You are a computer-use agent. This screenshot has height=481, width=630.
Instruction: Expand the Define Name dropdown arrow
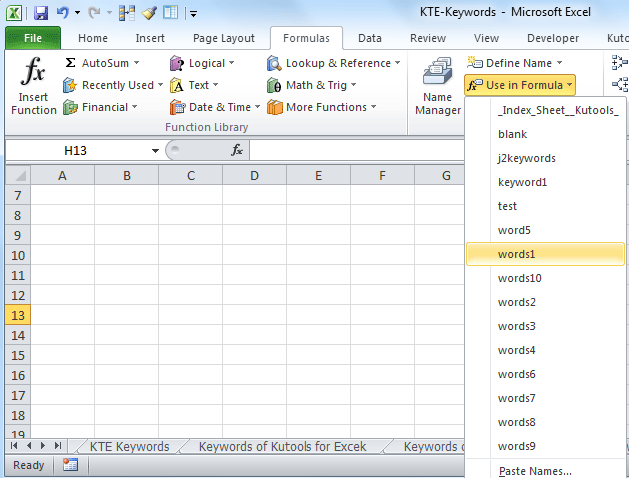(559, 63)
